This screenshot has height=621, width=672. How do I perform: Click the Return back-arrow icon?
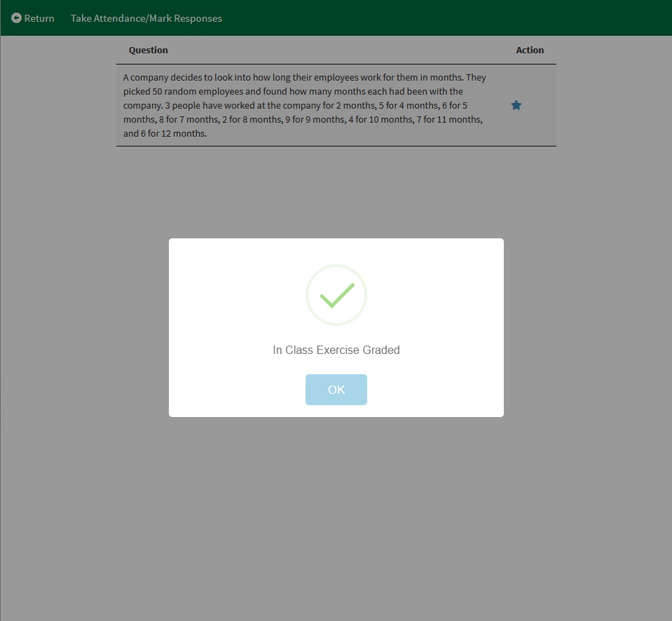coord(16,18)
